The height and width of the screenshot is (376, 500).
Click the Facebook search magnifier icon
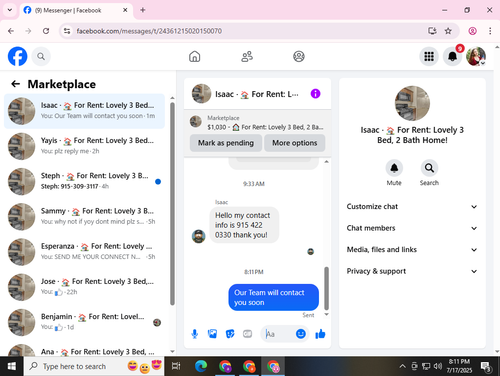[x=41, y=56]
